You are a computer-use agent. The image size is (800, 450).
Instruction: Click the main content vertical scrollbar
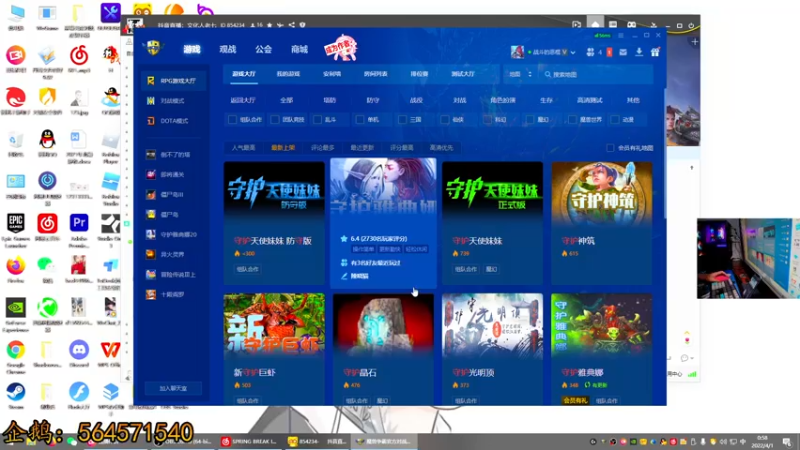click(x=665, y=153)
